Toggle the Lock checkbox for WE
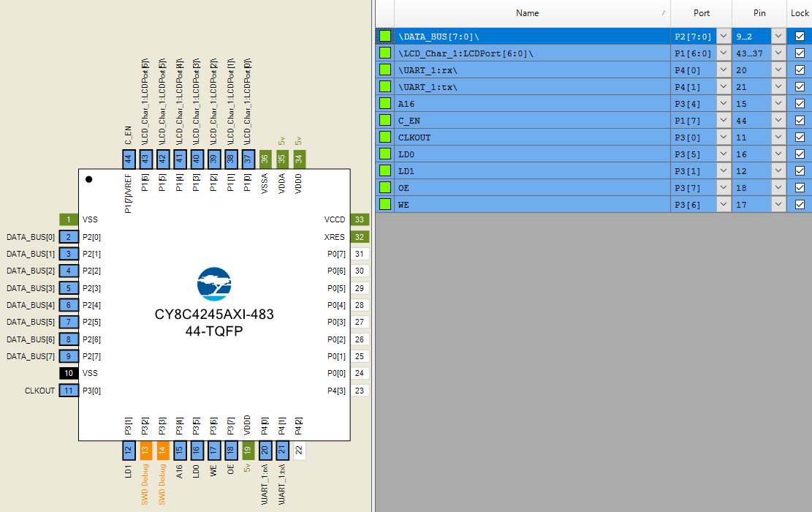 [800, 205]
